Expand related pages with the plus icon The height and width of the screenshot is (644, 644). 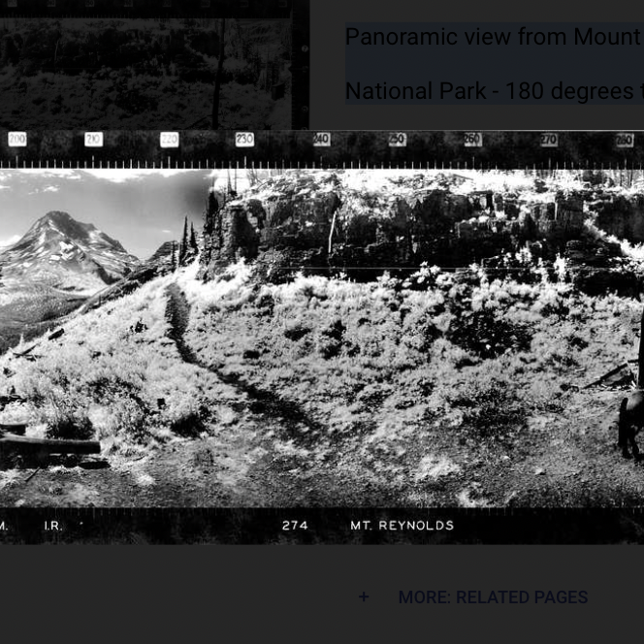364,597
